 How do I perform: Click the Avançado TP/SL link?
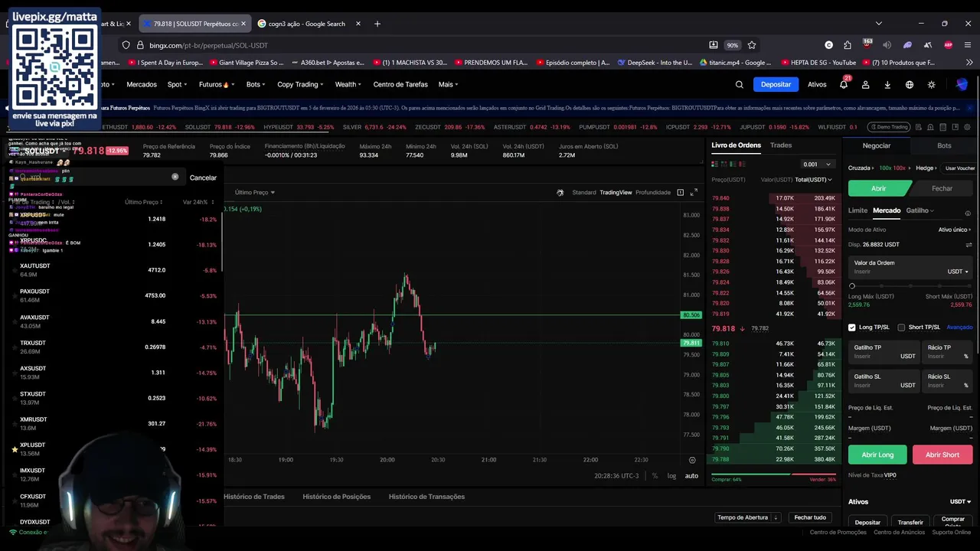959,328
